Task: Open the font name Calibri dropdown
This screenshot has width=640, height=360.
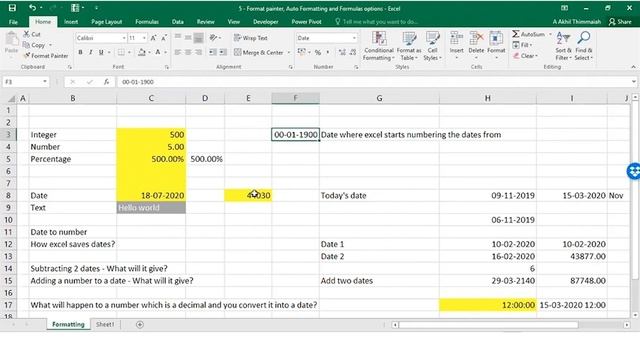Action: coord(124,38)
